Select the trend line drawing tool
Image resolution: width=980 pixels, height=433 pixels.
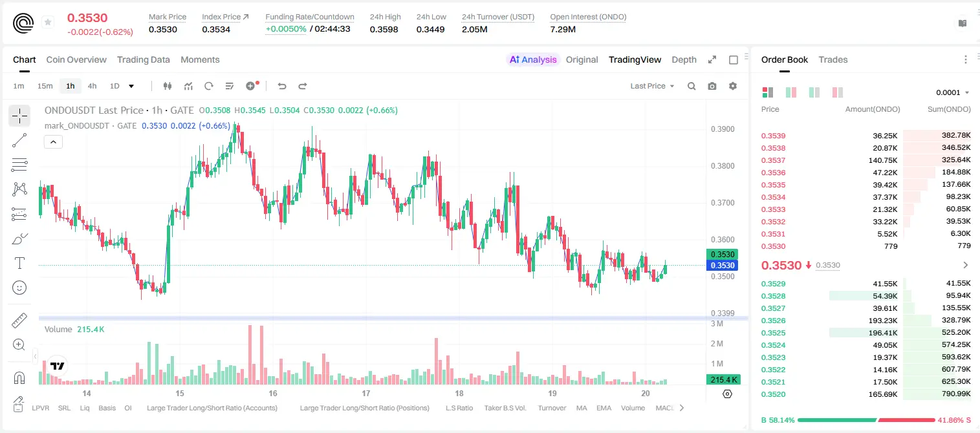(19, 140)
